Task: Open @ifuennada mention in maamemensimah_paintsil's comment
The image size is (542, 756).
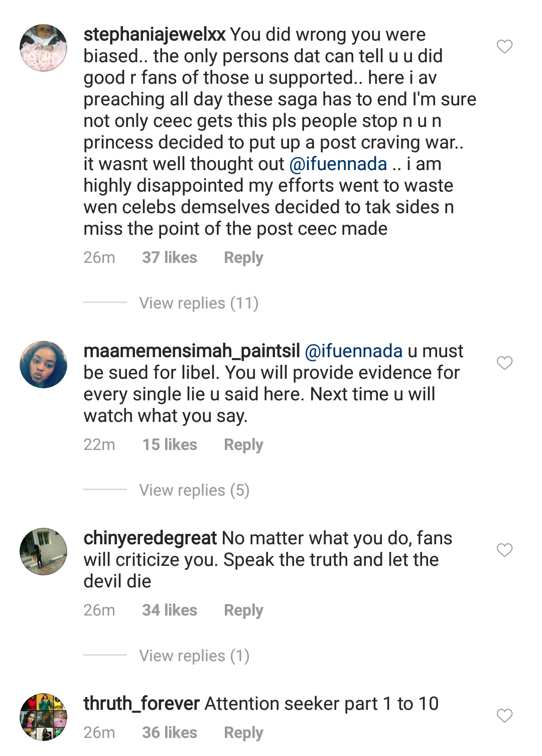Action: pyautogui.click(x=354, y=351)
